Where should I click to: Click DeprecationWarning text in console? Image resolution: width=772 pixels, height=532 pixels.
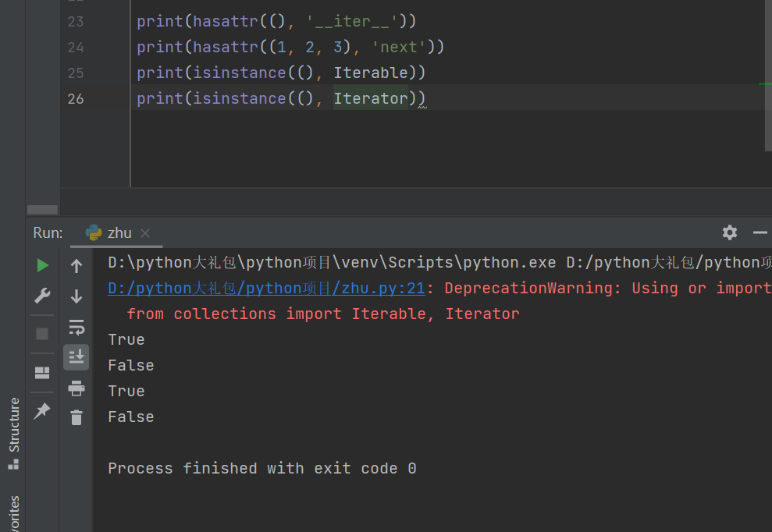click(532, 289)
